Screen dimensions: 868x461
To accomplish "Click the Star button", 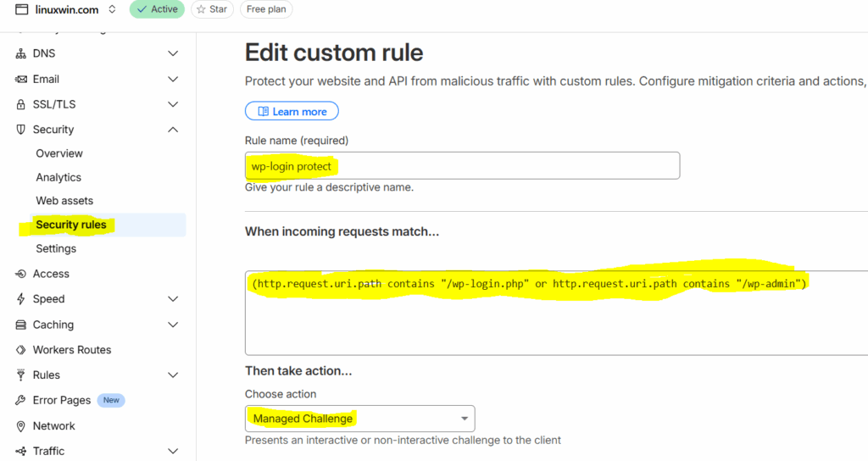I will [x=212, y=9].
